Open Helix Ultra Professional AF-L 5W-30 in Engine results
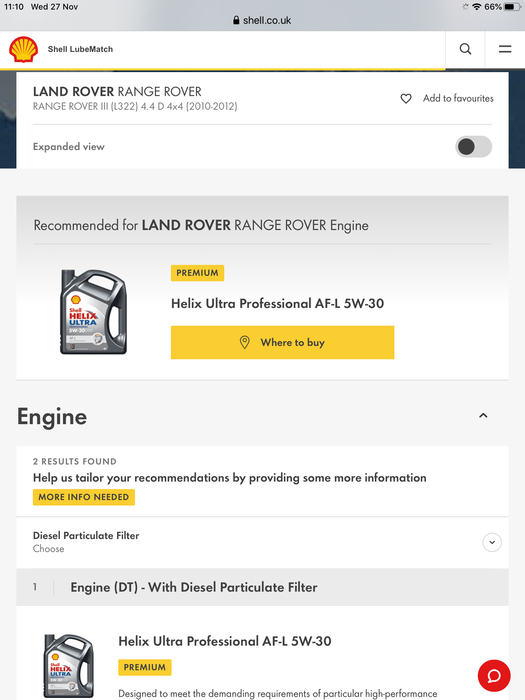Image resolution: width=525 pixels, height=700 pixels. point(225,642)
